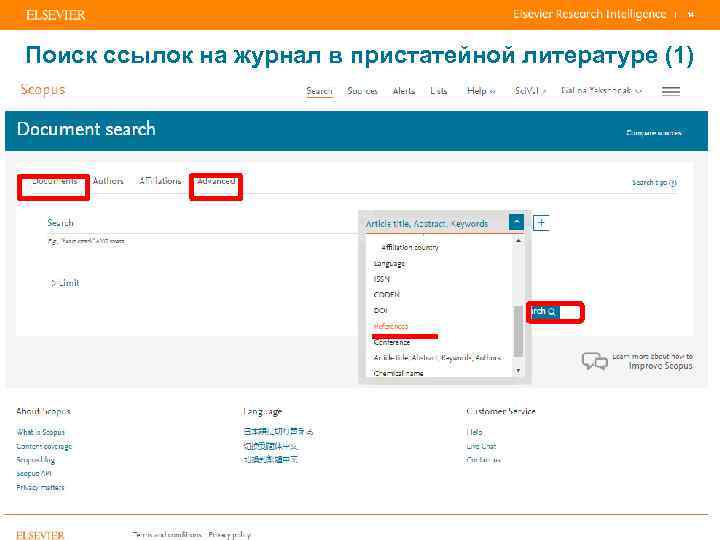This screenshot has height=540, width=720.
Task: Choose CODEN from the field list
Action: 386,294
